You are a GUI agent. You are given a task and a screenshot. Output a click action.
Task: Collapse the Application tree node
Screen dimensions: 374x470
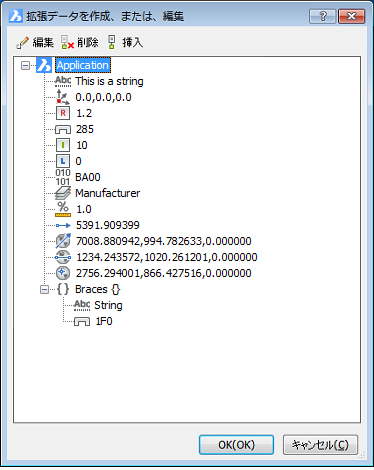(x=25, y=65)
